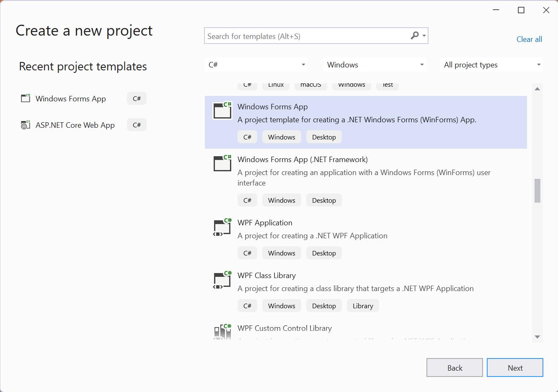Image resolution: width=558 pixels, height=392 pixels.
Task: Click the WPF Class Library template icon
Action: [222, 280]
